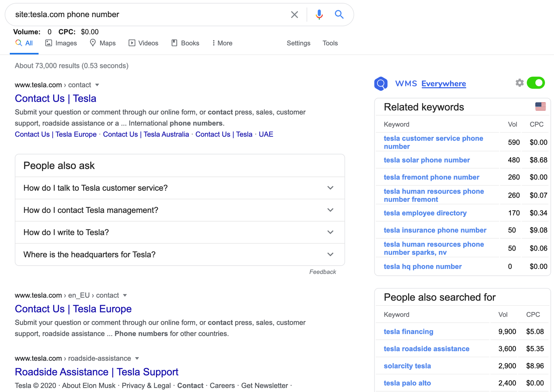Click the $9.08 CPC value
Image resolution: width=554 pixels, height=392 pixels.
538,230
